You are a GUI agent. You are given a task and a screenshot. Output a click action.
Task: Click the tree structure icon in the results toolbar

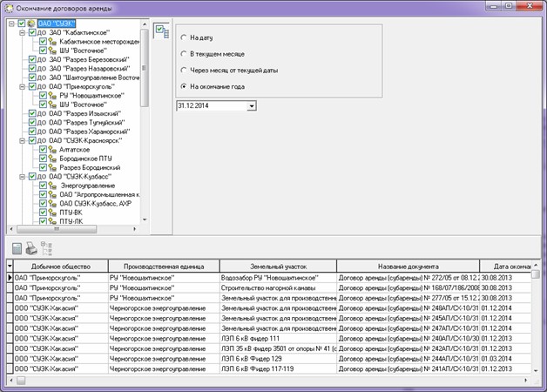pos(46,247)
